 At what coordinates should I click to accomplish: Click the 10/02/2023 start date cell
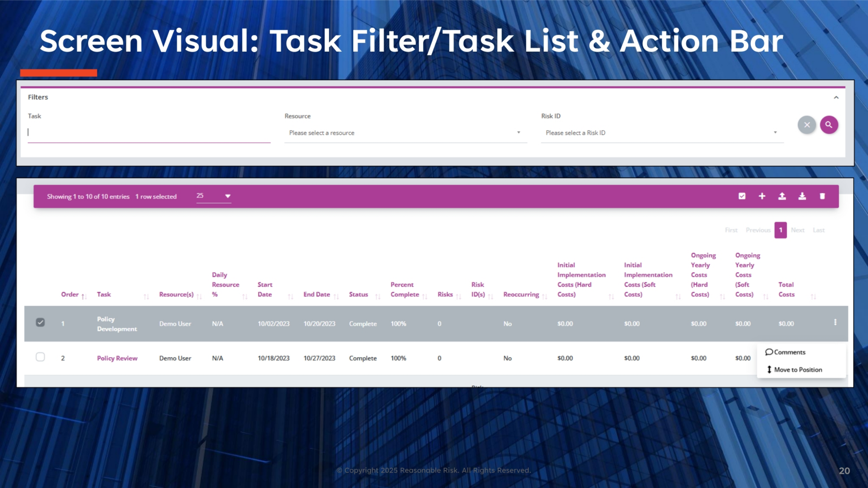tap(273, 324)
